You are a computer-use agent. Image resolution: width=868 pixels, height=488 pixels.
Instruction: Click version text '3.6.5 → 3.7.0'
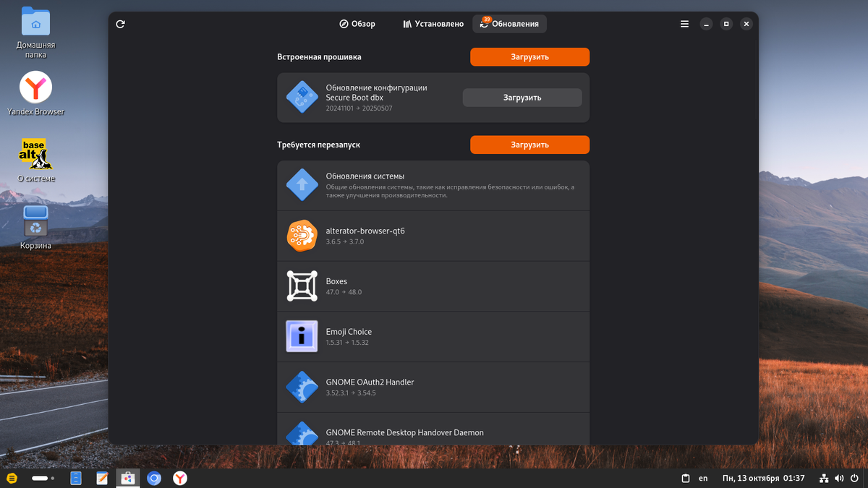344,241
